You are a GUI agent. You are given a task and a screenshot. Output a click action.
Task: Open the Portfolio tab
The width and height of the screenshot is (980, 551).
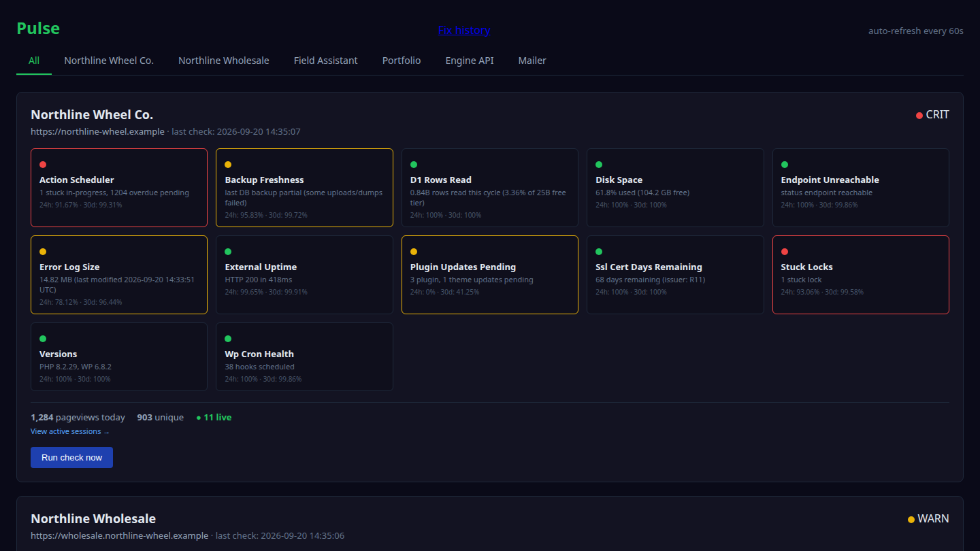click(402, 61)
